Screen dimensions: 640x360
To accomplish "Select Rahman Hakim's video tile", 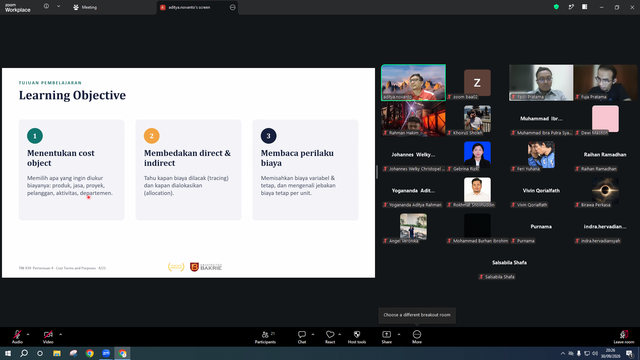I will (413, 118).
